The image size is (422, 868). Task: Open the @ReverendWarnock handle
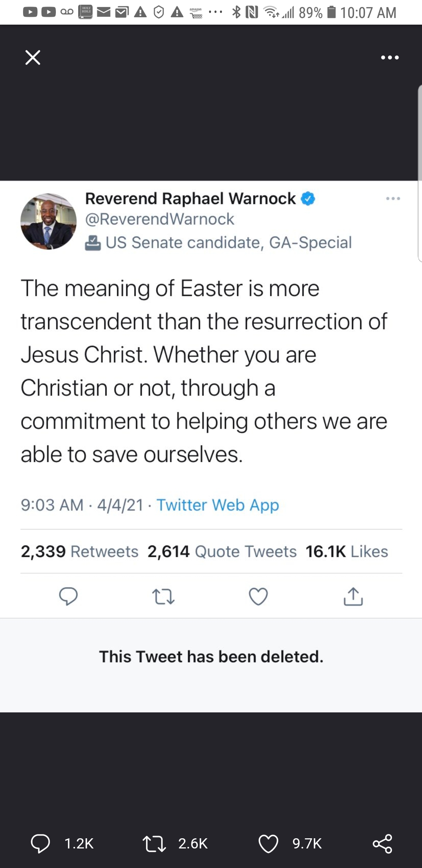pyautogui.click(x=159, y=219)
